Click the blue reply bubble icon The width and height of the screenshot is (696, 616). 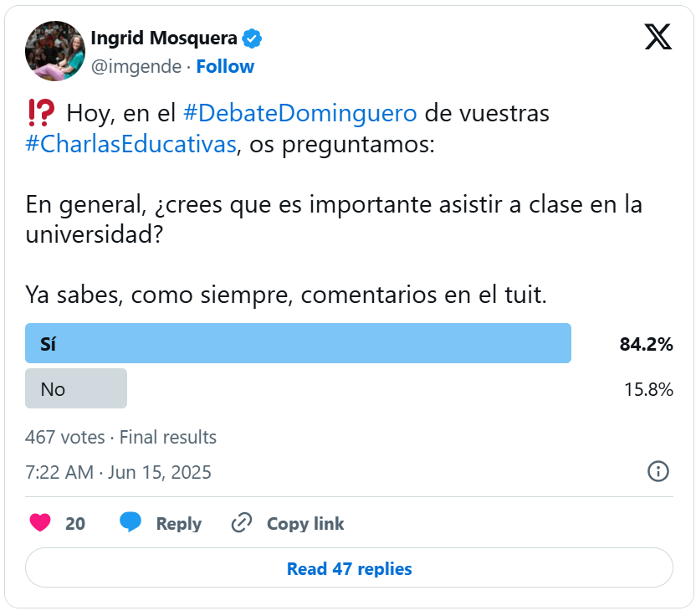click(x=130, y=523)
